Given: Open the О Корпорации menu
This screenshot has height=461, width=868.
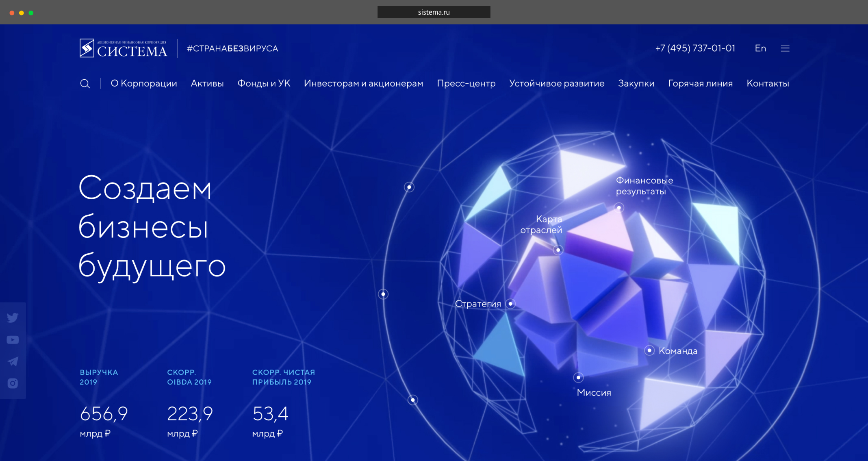Looking at the screenshot, I should 144,83.
